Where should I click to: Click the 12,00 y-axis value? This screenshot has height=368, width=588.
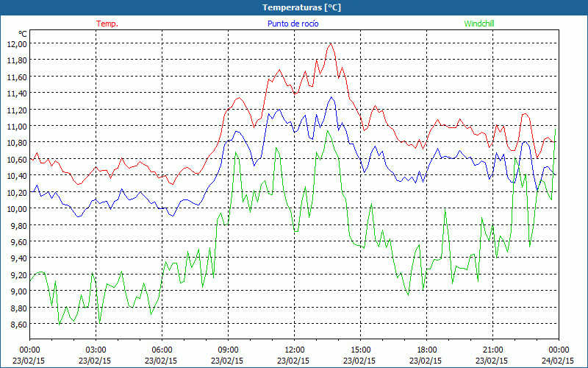tap(17, 43)
